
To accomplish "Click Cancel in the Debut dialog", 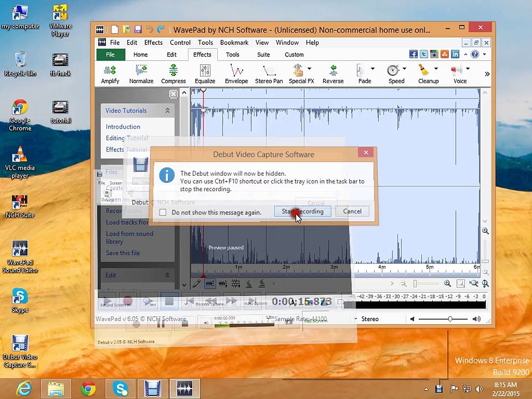I will [x=352, y=211].
